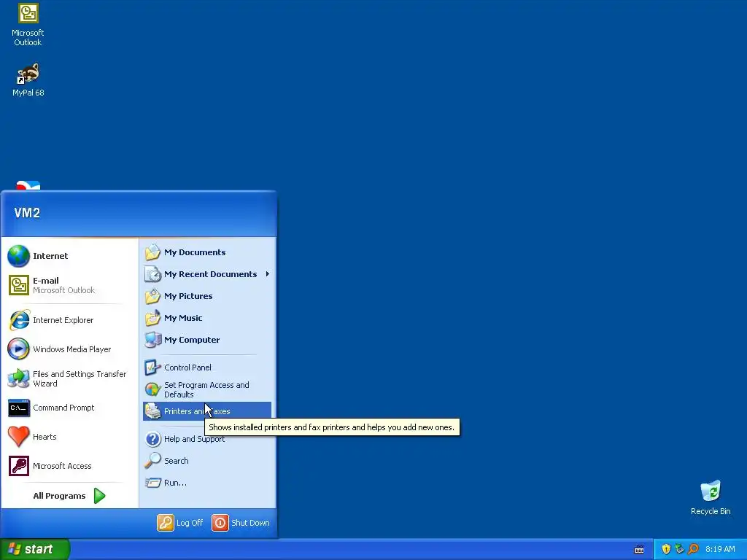Viewport: 747px width, 560px height.
Task: Click the Internet Explorer label text
Action: pos(63,320)
